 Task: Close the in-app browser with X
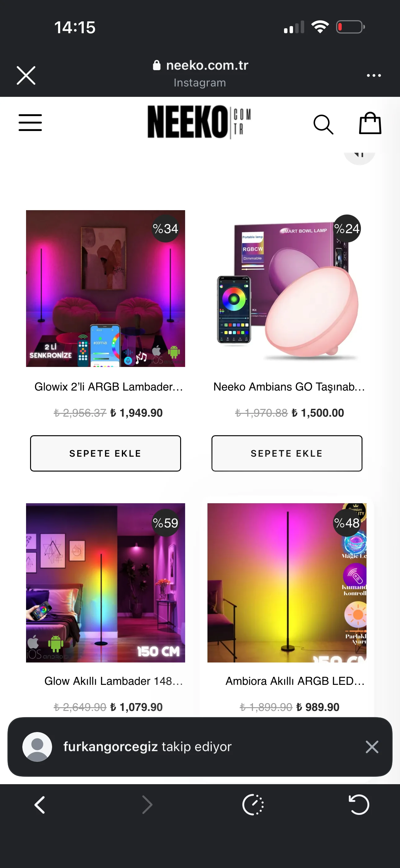click(26, 75)
